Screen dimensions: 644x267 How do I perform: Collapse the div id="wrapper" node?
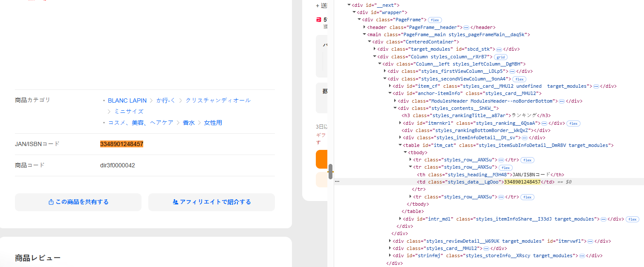(x=354, y=12)
